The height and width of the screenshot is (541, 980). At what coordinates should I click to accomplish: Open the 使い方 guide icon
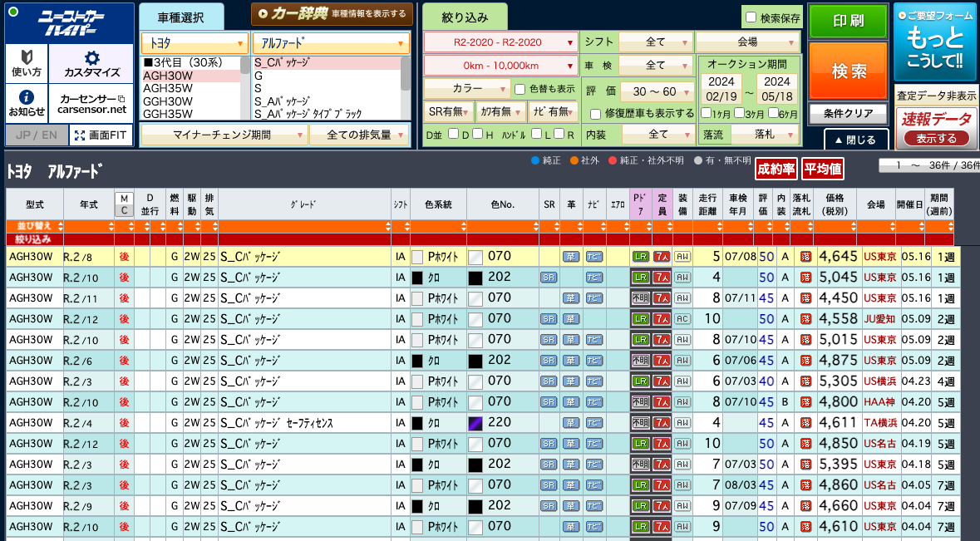pos(27,63)
